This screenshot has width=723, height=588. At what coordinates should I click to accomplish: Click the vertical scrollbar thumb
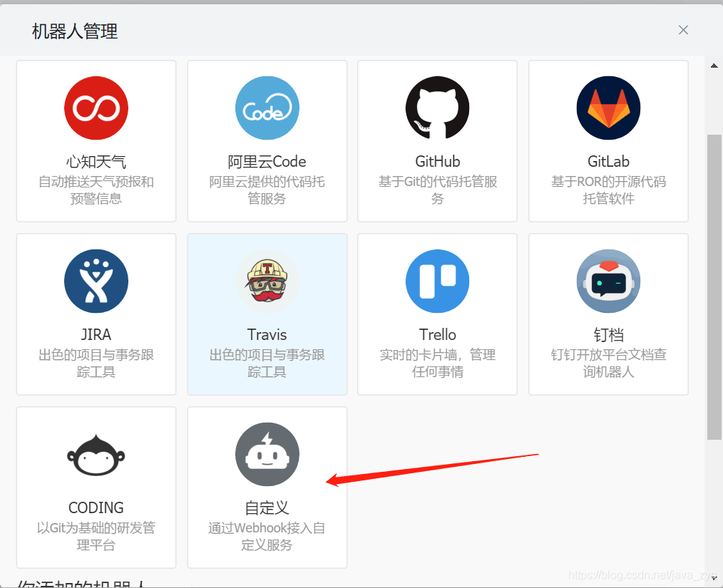[714, 287]
